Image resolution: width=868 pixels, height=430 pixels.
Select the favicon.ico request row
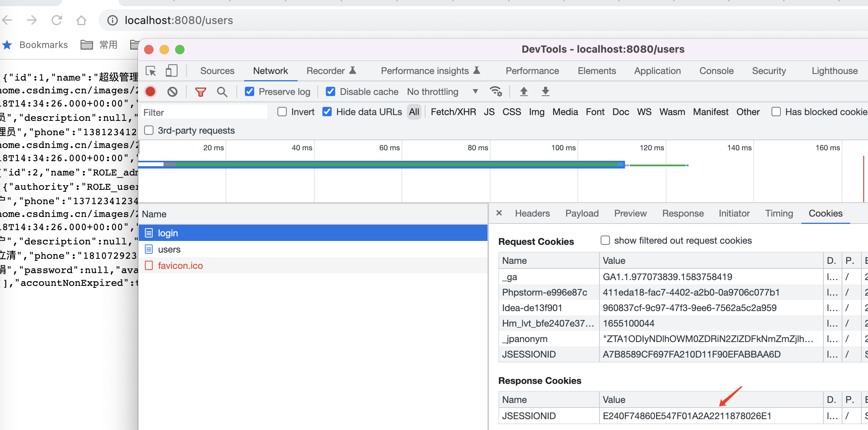coord(313,265)
